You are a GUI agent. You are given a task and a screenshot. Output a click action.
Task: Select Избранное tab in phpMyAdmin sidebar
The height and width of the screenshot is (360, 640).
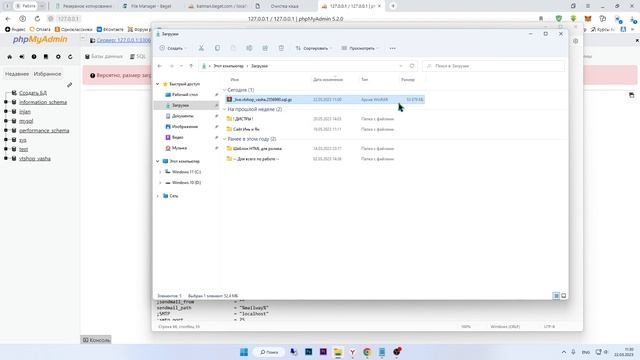pos(47,74)
